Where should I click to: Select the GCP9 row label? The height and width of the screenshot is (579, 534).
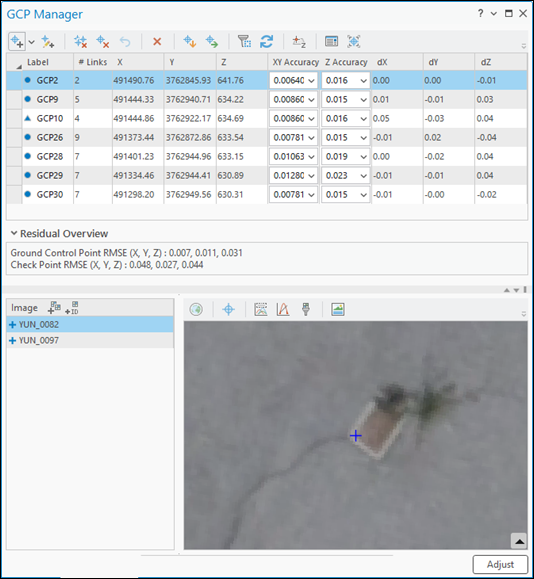(47, 100)
